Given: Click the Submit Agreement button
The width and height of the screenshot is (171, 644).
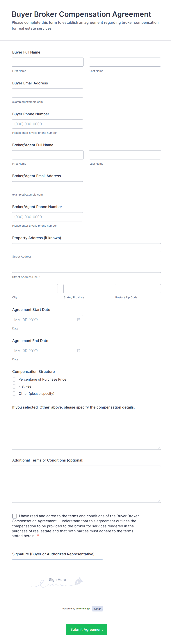Looking at the screenshot, I should click(x=86, y=629).
